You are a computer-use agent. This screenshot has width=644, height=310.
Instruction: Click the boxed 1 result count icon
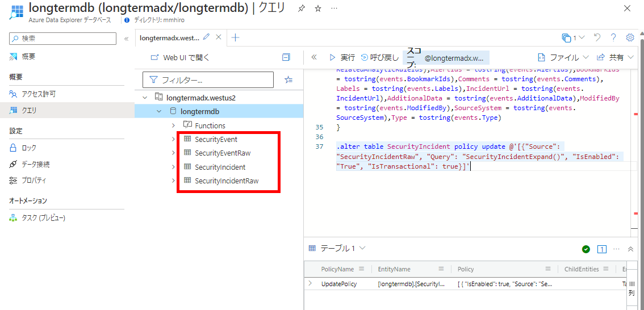pyautogui.click(x=602, y=249)
